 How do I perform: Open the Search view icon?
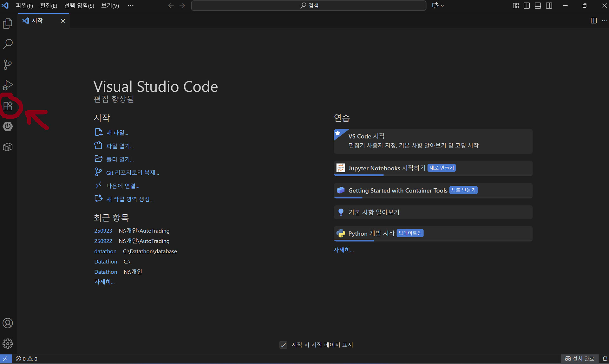[x=8, y=44]
